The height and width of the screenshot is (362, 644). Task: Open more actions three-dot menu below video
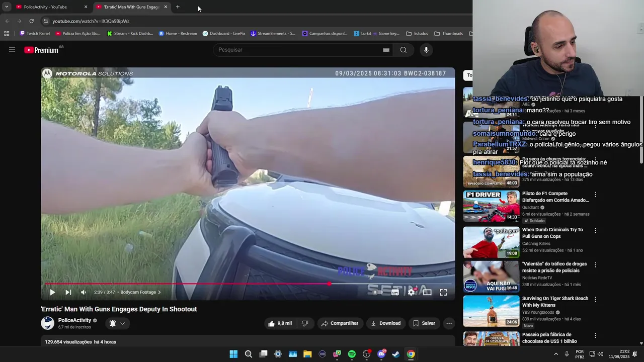coord(449,323)
